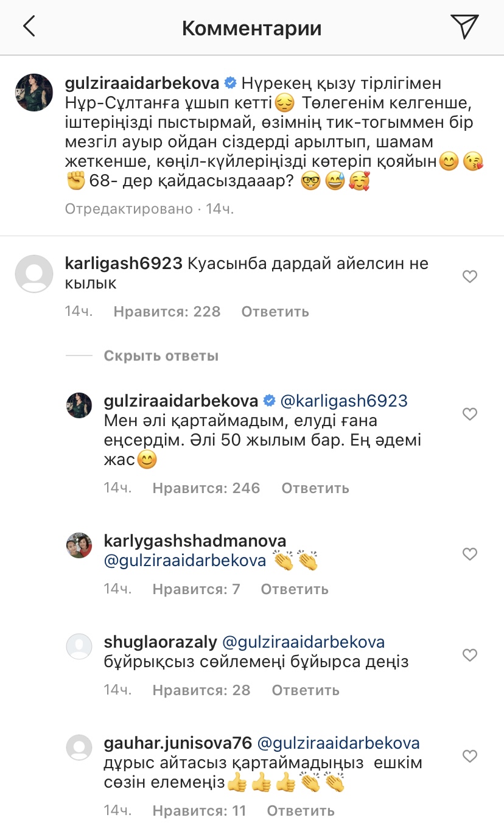
Task: Reply to karlygashshadmanova's comment
Action: (295, 589)
